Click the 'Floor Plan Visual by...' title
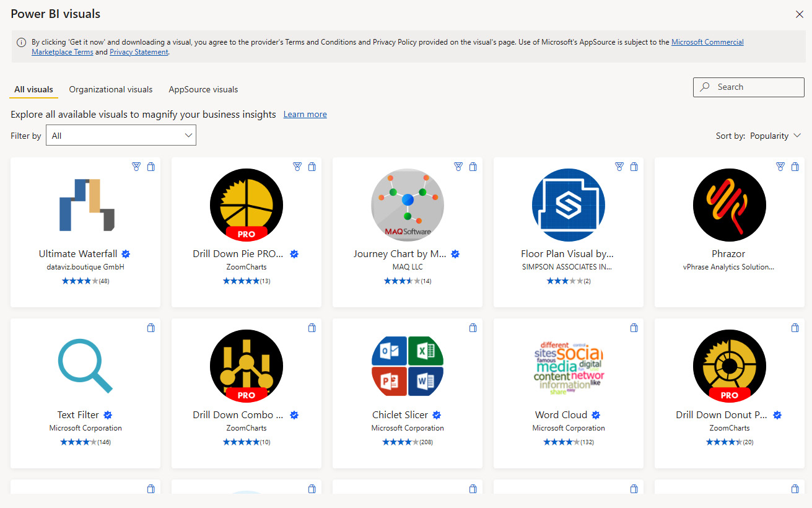The height and width of the screenshot is (508, 812). [567, 254]
